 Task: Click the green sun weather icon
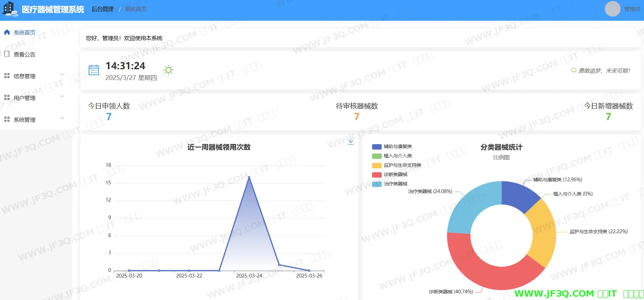[168, 70]
